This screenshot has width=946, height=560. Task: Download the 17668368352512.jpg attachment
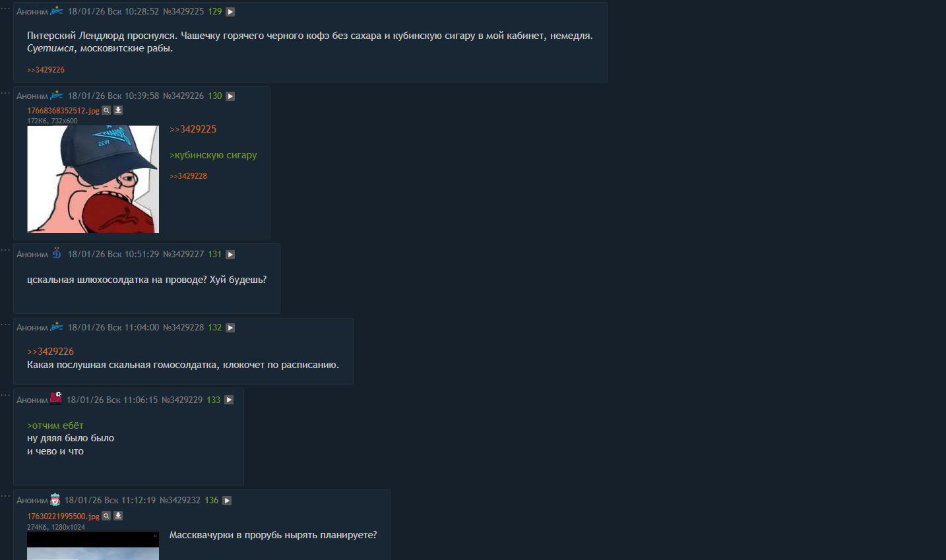(118, 110)
